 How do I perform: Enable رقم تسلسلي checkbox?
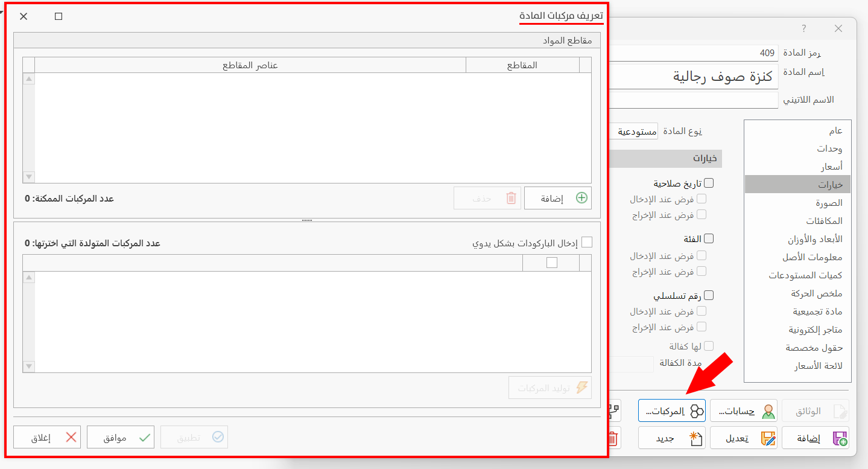pos(709,296)
